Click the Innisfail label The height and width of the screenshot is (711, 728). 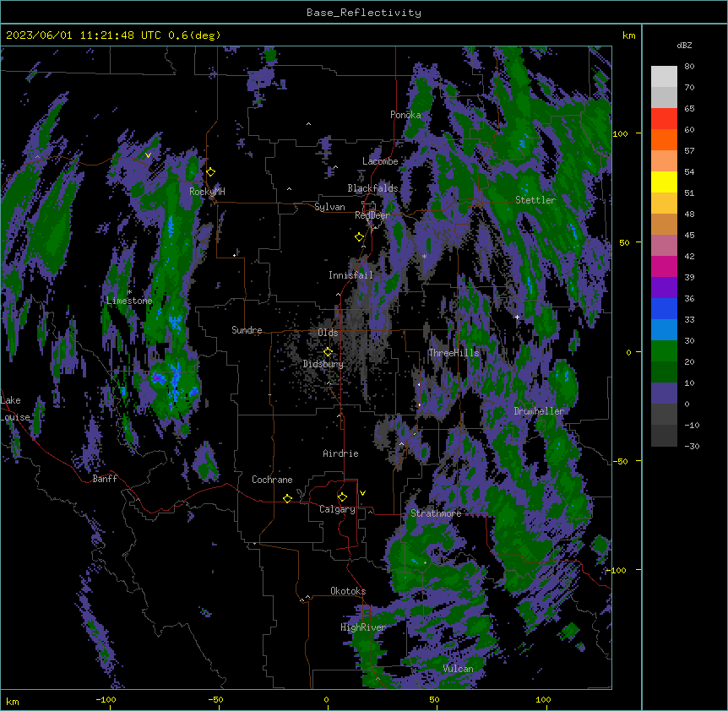(350, 275)
